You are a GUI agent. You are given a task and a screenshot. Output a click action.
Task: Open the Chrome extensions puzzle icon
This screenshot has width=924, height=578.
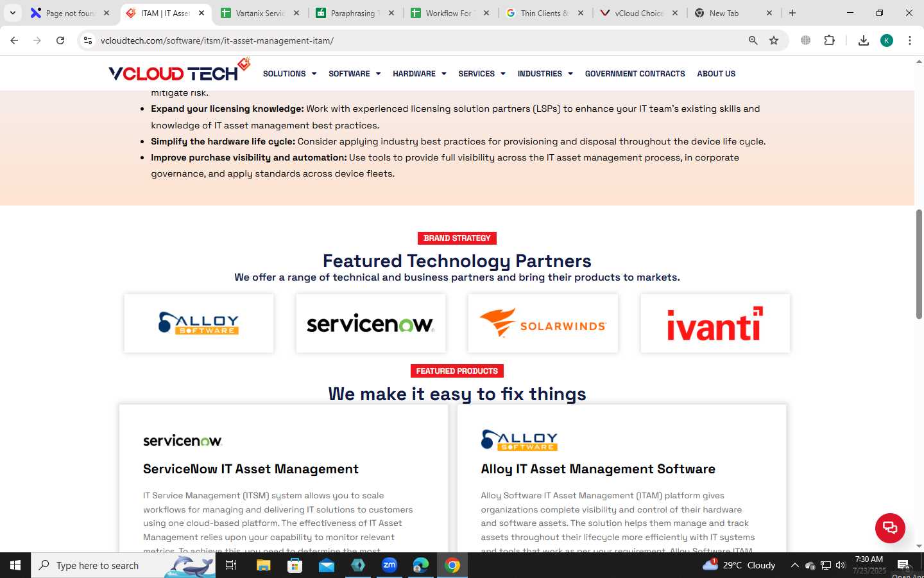pyautogui.click(x=829, y=40)
